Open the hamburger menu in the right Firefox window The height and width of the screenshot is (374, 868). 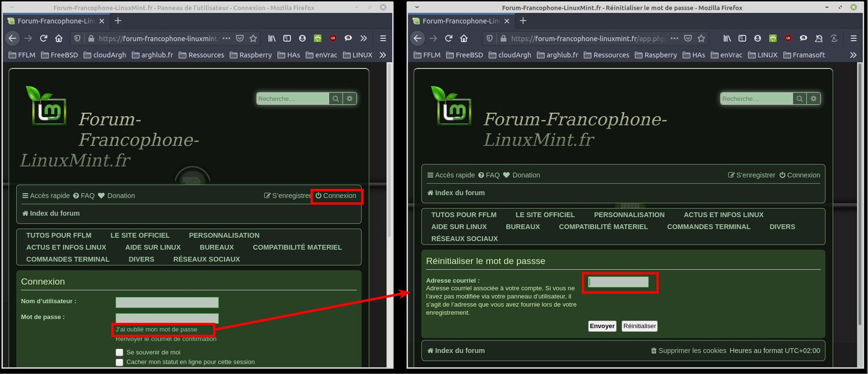click(854, 38)
